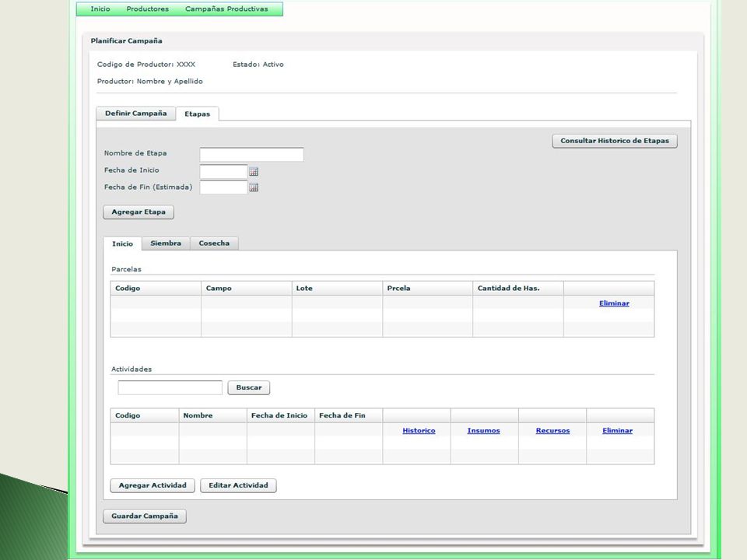This screenshot has width=747, height=560.
Task: Switch to the Cosecha stage tab
Action: tap(214, 243)
